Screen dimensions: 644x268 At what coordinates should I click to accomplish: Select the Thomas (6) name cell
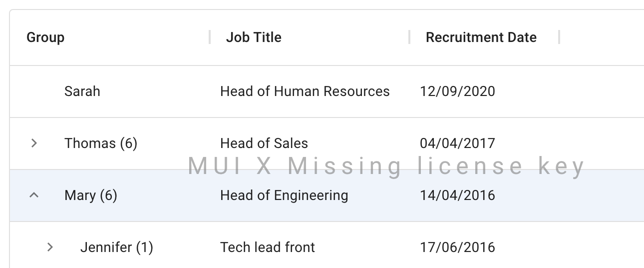click(101, 143)
